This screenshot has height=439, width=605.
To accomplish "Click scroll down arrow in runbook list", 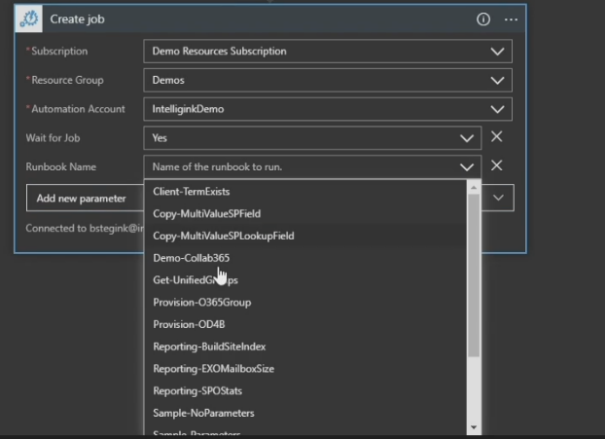I will pos(473,427).
